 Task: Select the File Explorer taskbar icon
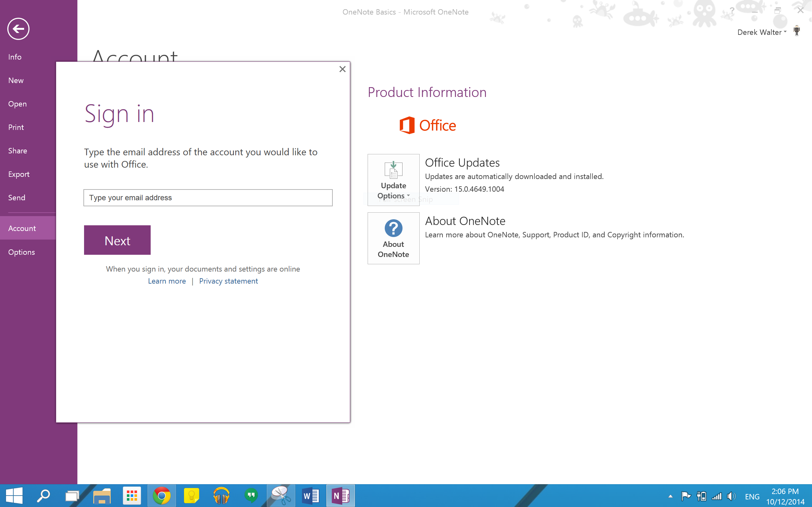click(x=102, y=496)
